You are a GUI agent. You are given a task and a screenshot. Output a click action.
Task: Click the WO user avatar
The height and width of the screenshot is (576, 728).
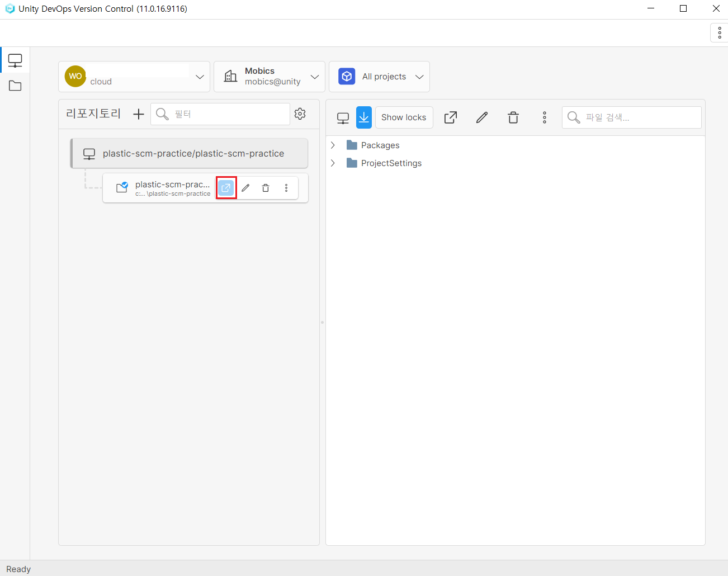75,76
